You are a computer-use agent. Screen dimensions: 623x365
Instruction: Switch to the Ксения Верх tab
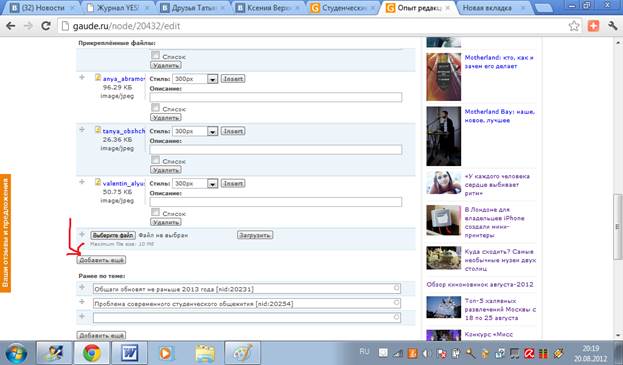tap(268, 8)
